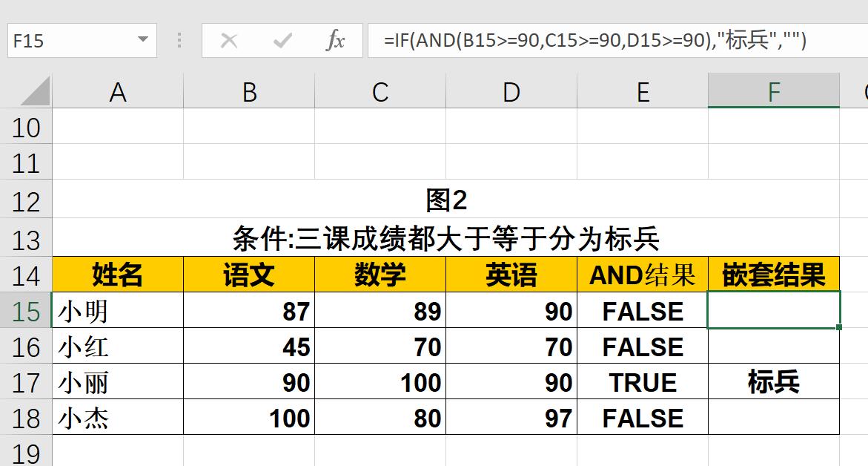
Task: Click the merged title cell 图2
Action: [445, 200]
